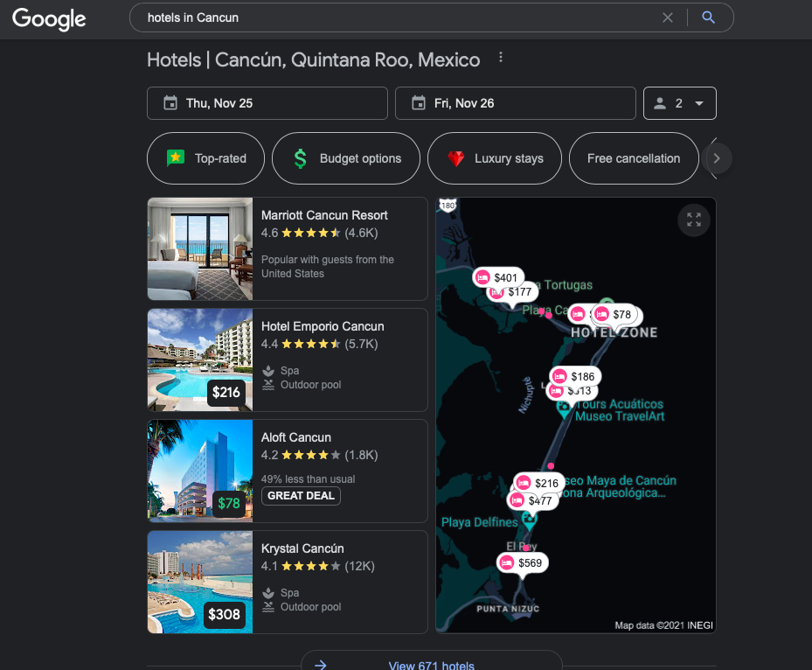The height and width of the screenshot is (670, 812).
Task: Select the Luxury stays filter chip
Action: 495,158
